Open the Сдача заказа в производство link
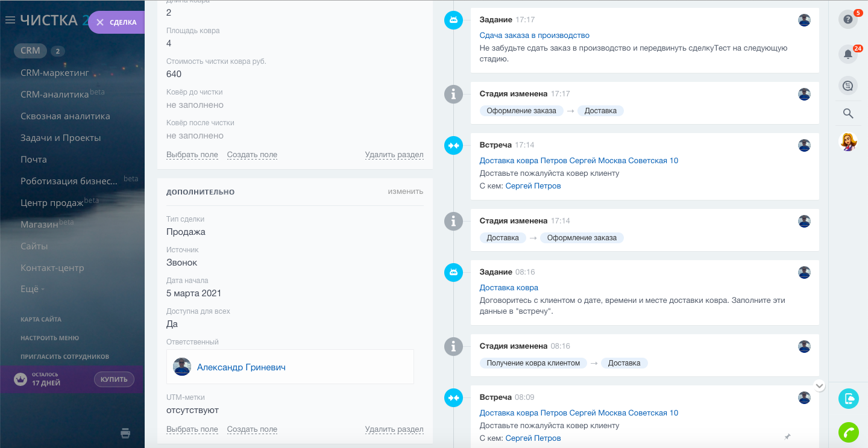Screen dimensions: 868x448 pyautogui.click(x=534, y=36)
